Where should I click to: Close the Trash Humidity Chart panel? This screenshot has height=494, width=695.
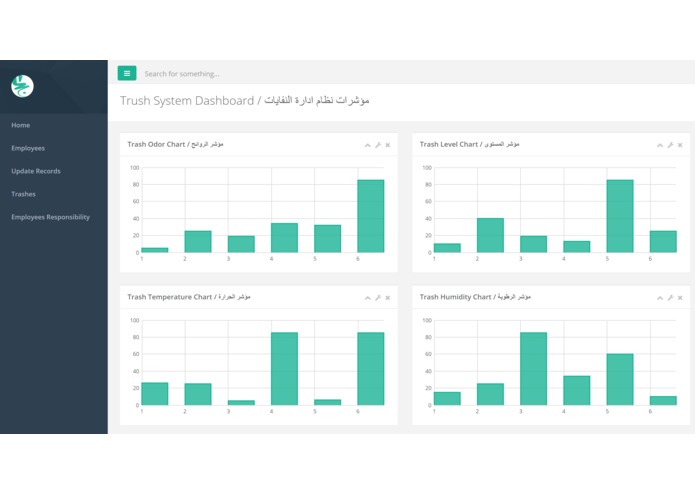(x=680, y=298)
